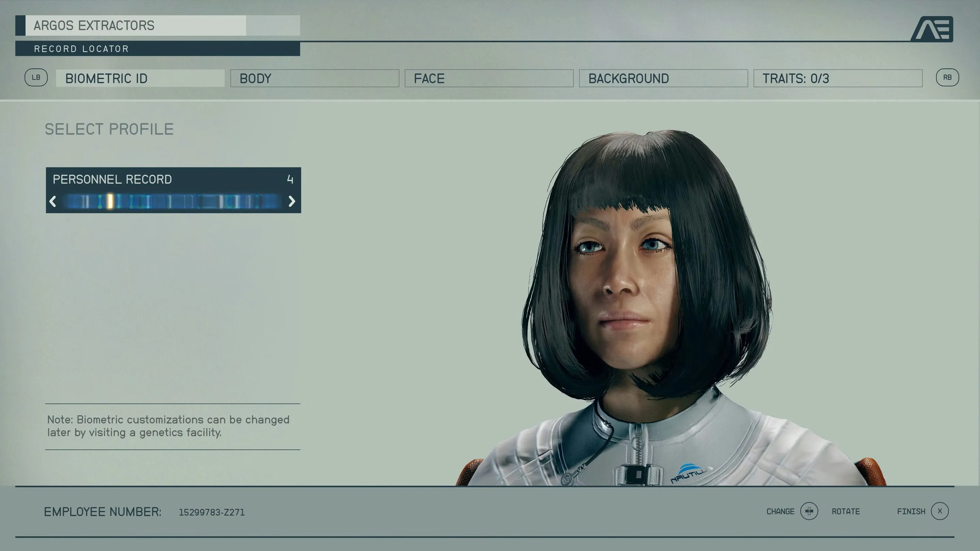Click the Rotate label
This screenshot has width=980, height=551.
pyautogui.click(x=845, y=512)
